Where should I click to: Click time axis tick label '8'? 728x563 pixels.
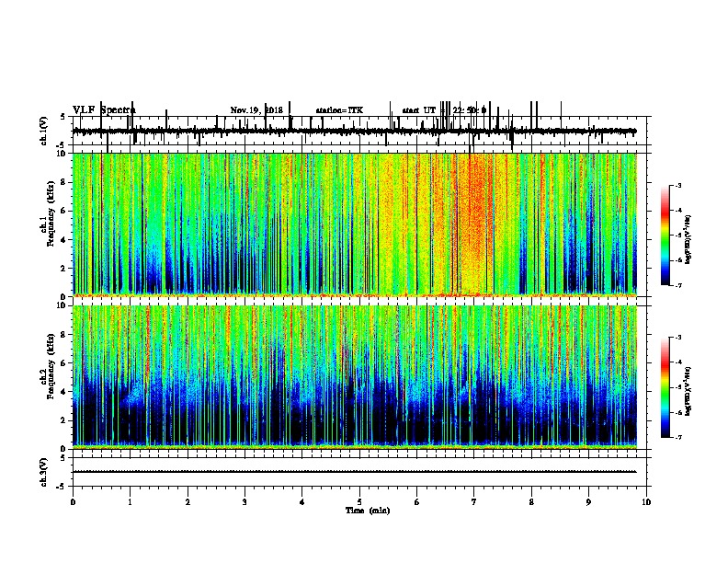coord(531,502)
